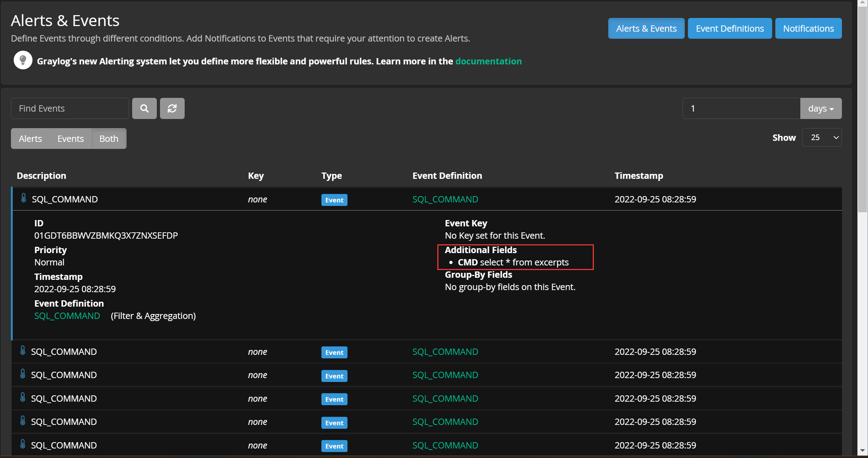Follow the documentation link

coord(488,61)
